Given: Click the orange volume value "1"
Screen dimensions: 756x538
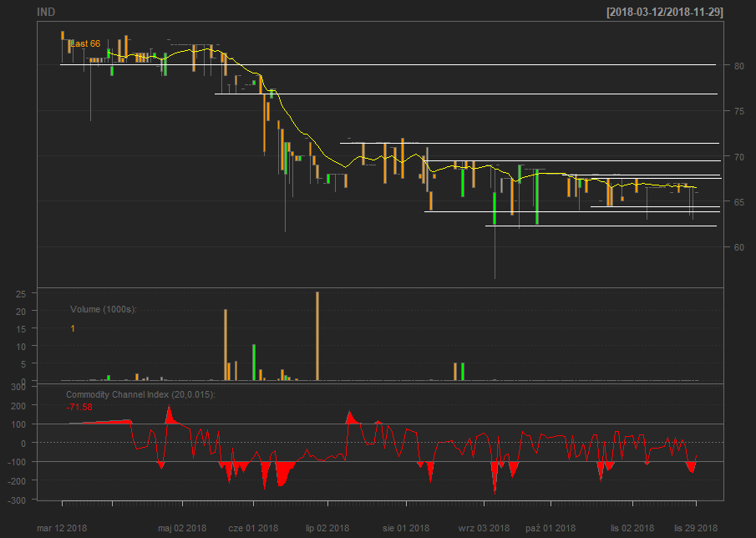Looking at the screenshot, I should coord(73,329).
